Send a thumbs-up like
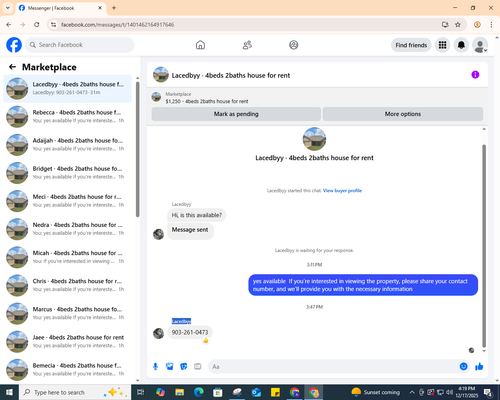This screenshot has width=500, height=400. [x=479, y=367]
